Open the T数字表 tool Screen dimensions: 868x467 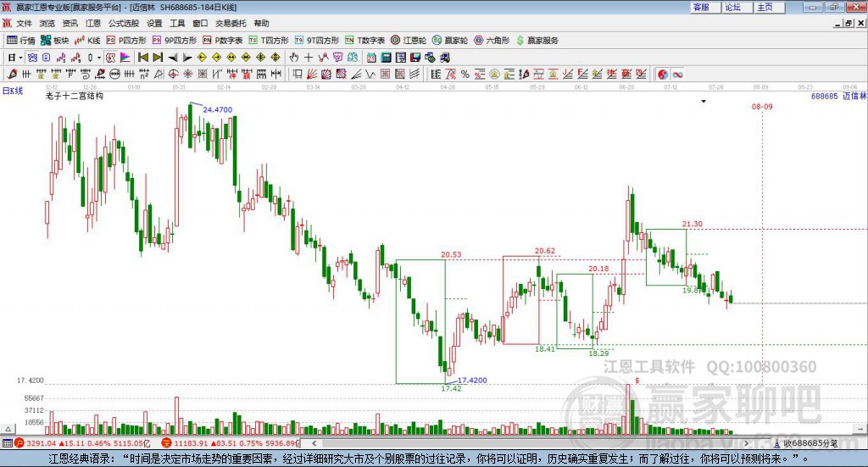(x=364, y=41)
